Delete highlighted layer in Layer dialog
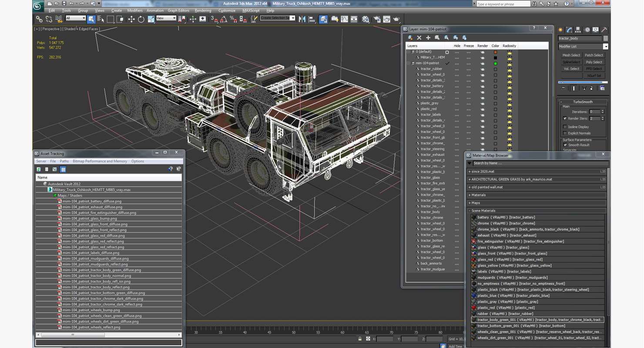This screenshot has height=348, width=644. (x=419, y=38)
